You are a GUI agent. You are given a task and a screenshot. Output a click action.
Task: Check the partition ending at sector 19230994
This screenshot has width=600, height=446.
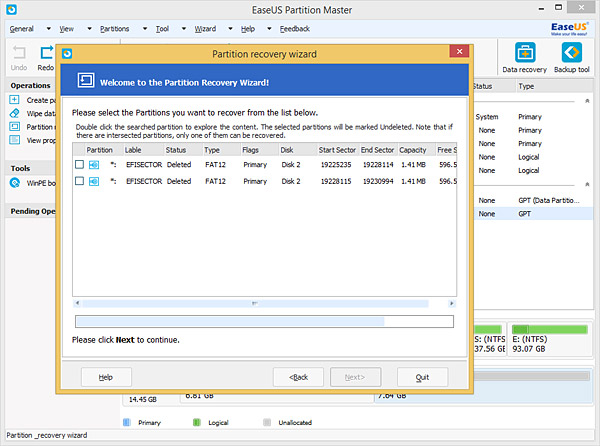coord(79,181)
